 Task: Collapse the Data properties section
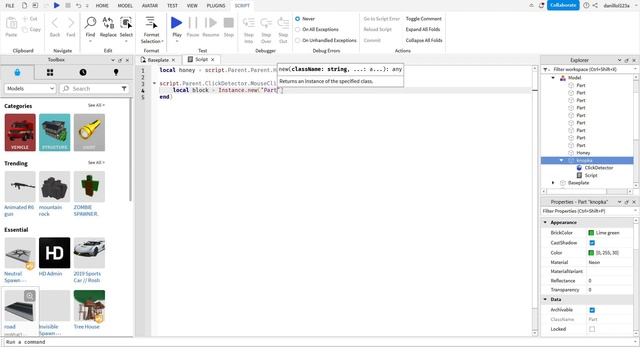pyautogui.click(x=545, y=300)
